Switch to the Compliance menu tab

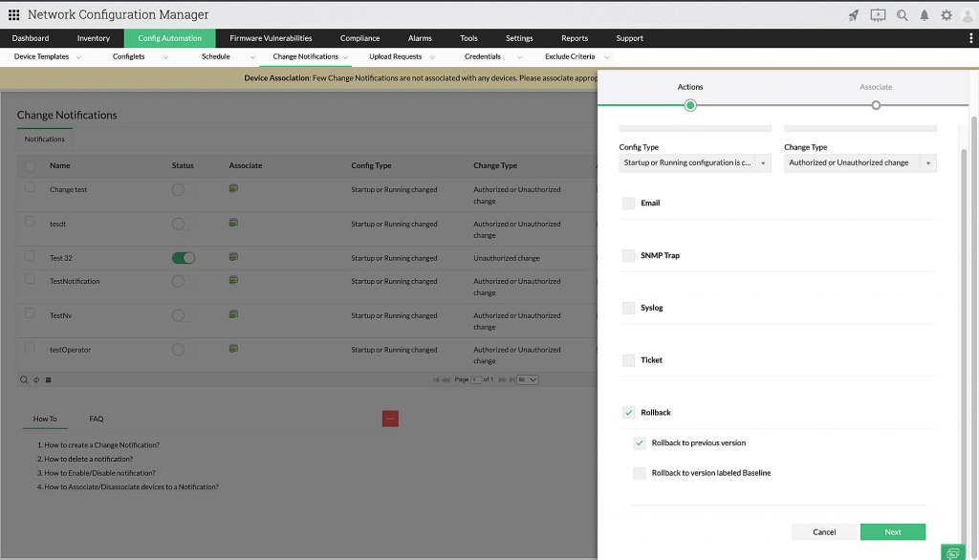[x=359, y=38]
